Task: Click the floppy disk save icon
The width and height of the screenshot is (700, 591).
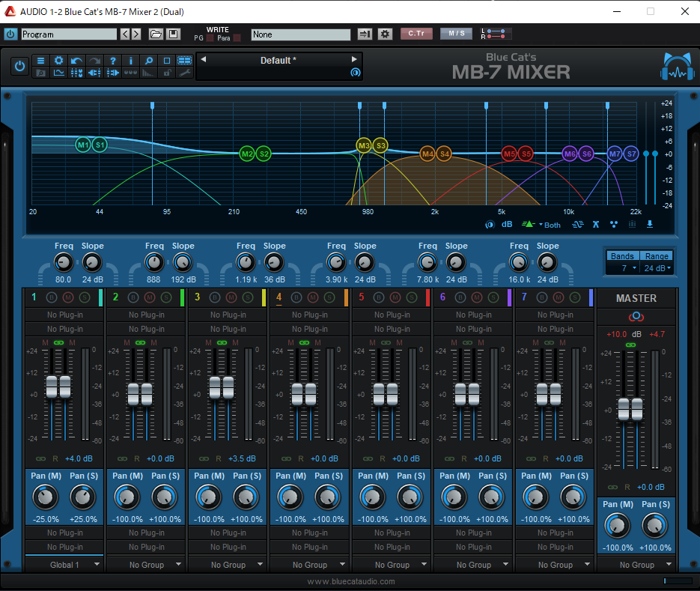Action: point(173,34)
